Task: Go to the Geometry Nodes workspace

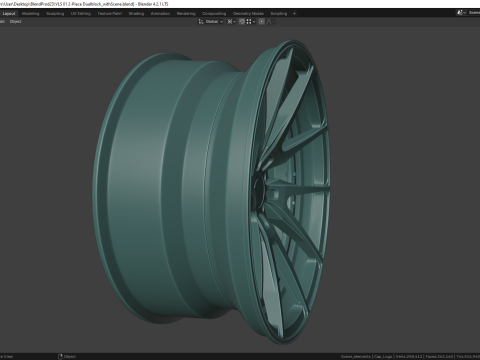Action: [248, 14]
